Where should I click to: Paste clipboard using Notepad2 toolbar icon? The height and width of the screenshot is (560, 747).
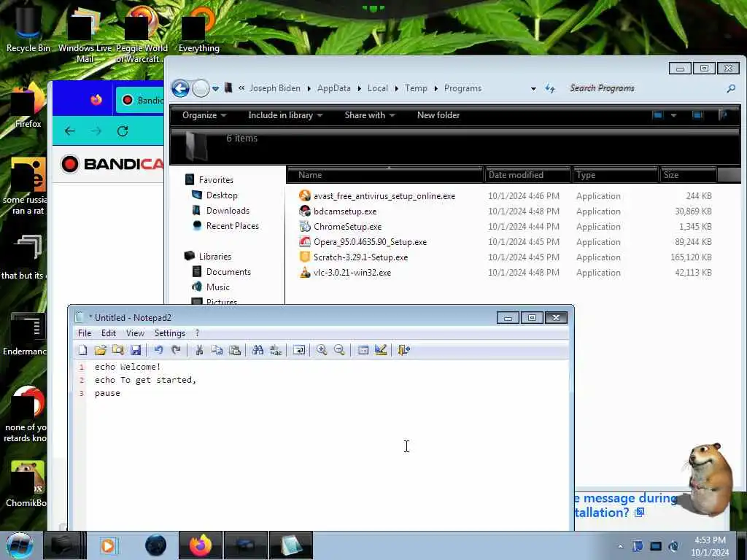click(234, 350)
